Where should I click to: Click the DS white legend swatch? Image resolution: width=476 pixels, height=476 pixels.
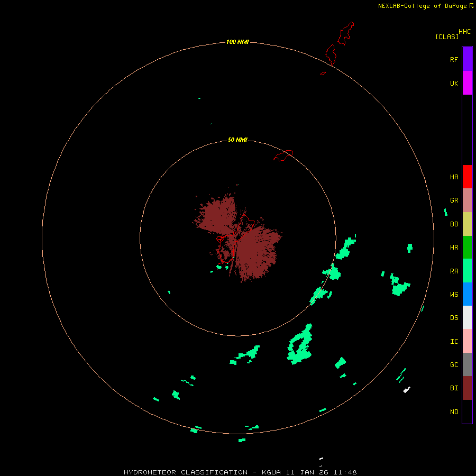click(467, 317)
